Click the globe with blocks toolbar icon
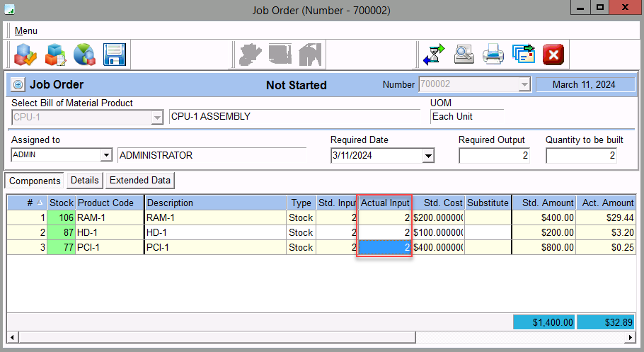This screenshot has height=352, width=644. click(x=84, y=55)
